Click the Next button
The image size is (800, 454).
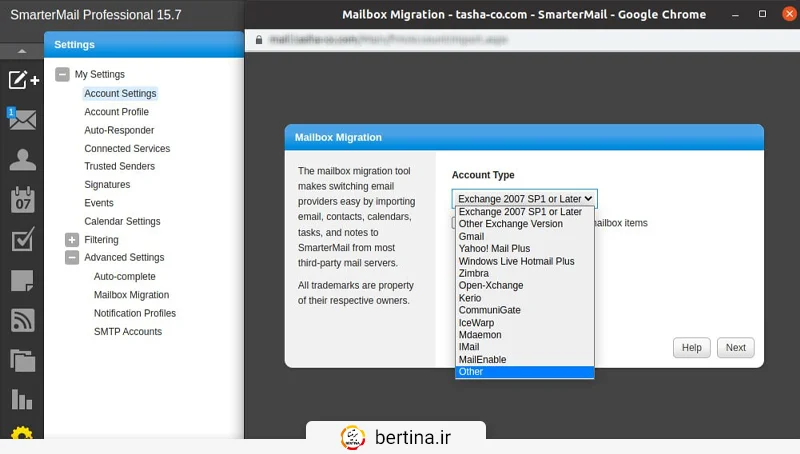pyautogui.click(x=735, y=348)
